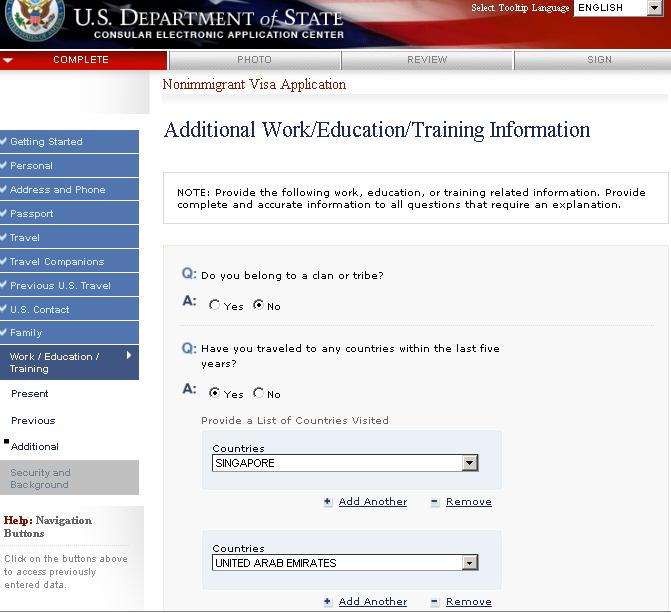Click Add Another link below Singapore
This screenshot has width=671, height=613.
(x=373, y=502)
